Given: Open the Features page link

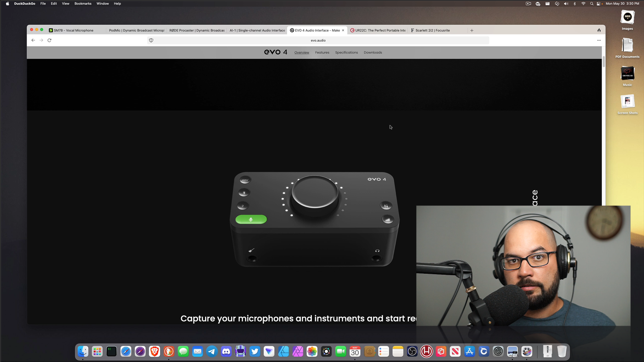Looking at the screenshot, I should click(x=322, y=52).
